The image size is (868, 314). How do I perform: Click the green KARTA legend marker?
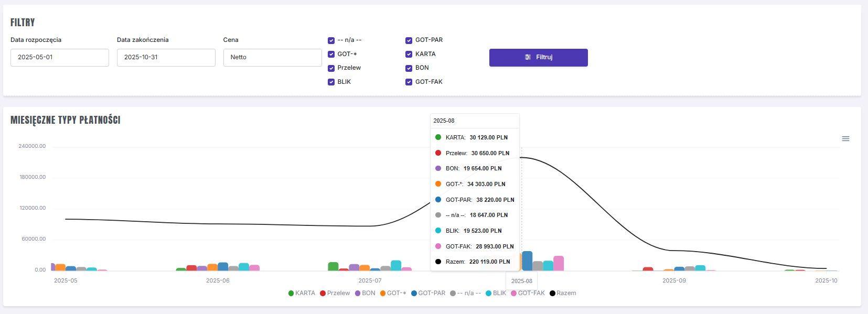click(291, 294)
